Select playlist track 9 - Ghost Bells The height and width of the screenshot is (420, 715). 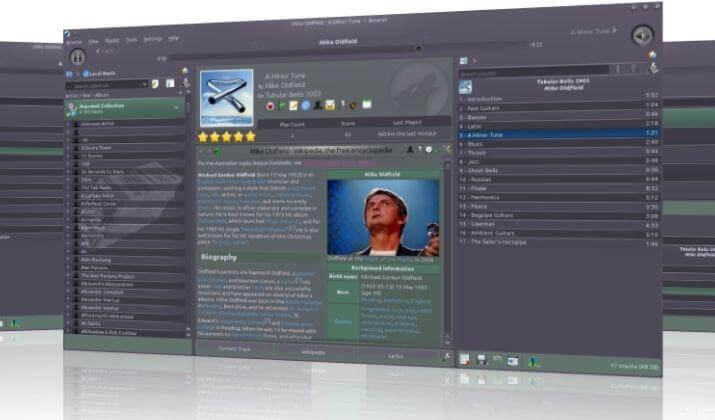[559, 170]
